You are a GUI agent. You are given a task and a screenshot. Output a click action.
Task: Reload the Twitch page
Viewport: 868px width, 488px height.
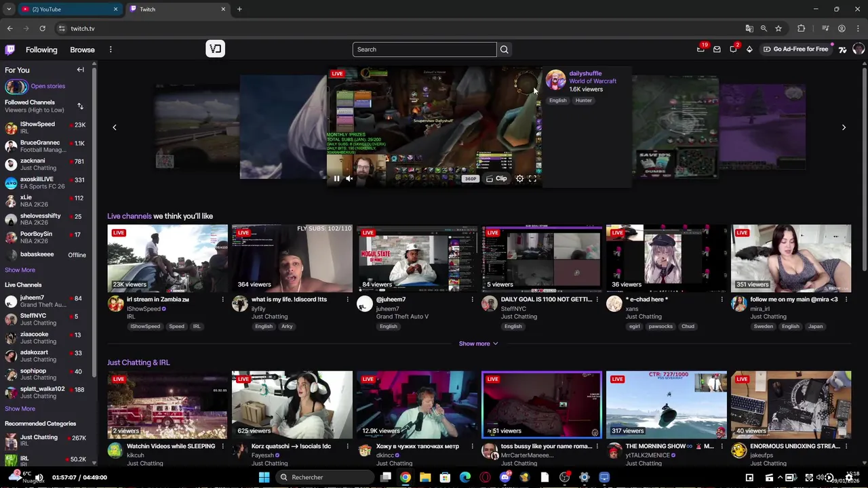[42, 28]
